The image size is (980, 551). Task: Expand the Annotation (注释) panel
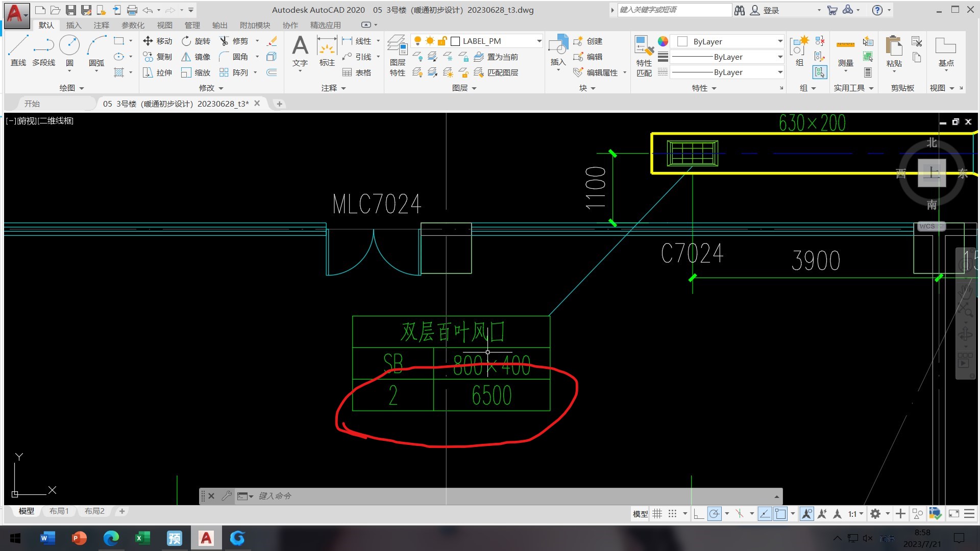[x=333, y=88]
